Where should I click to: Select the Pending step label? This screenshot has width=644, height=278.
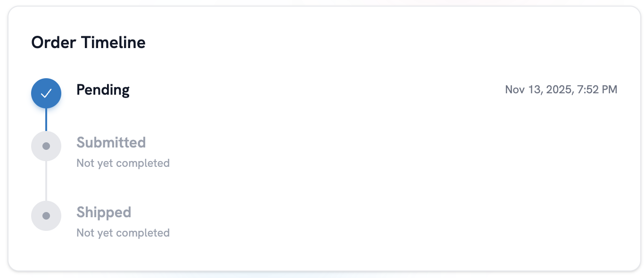(x=103, y=90)
